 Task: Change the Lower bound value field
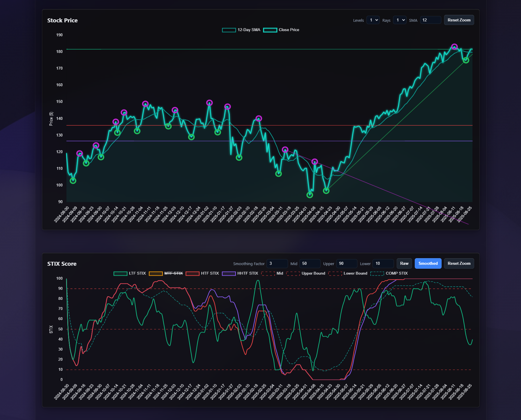383,264
